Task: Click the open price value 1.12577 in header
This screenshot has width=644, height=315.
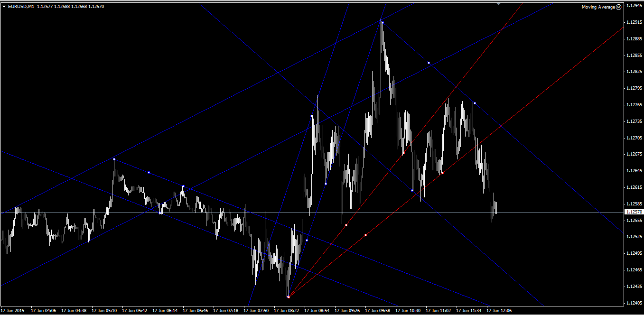Action: pos(44,6)
